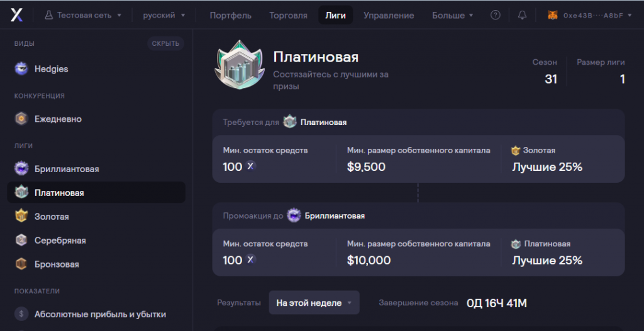644x331 pixels.
Task: Open the notifications bell icon
Action: tap(522, 15)
